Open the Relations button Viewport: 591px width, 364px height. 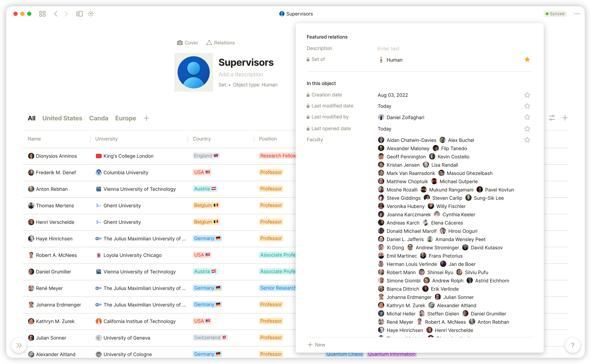pyautogui.click(x=221, y=43)
